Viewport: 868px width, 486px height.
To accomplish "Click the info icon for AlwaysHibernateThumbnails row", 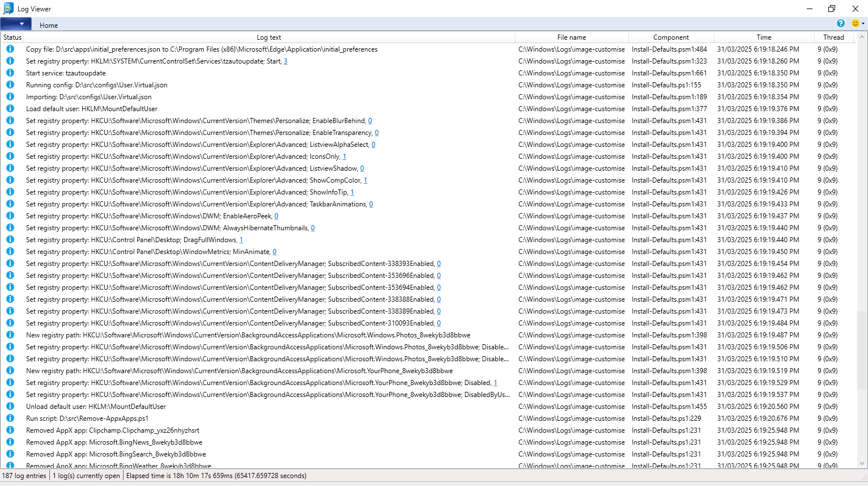I will tap(10, 228).
